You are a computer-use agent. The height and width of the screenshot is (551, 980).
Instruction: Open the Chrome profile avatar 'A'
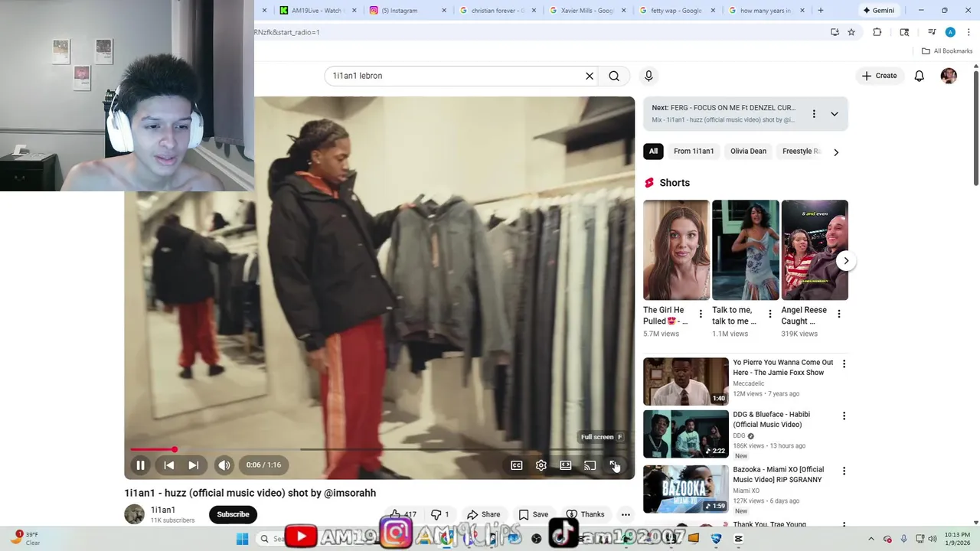coord(950,32)
